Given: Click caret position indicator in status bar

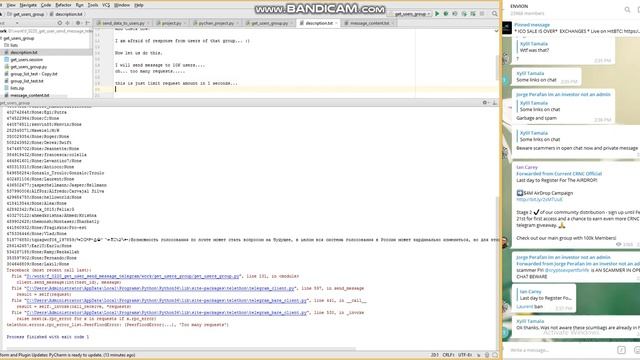Looking at the screenshot, I should [435, 355].
